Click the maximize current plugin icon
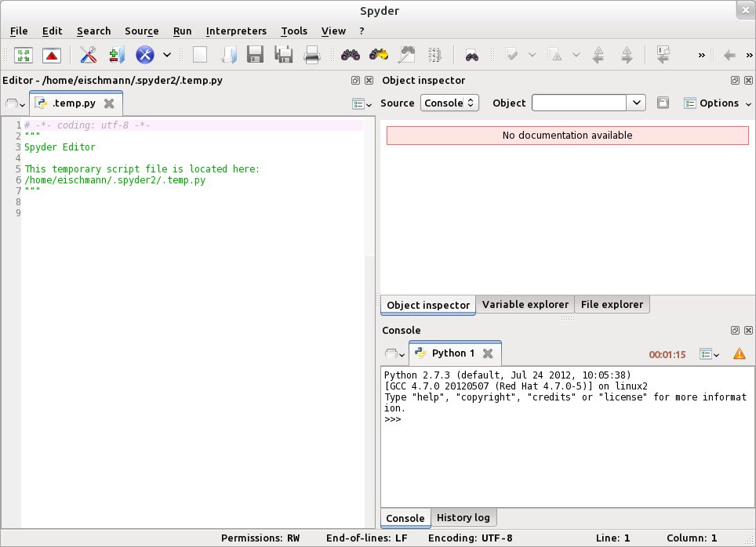Image resolution: width=756 pixels, height=547 pixels. pyautogui.click(x=24, y=55)
